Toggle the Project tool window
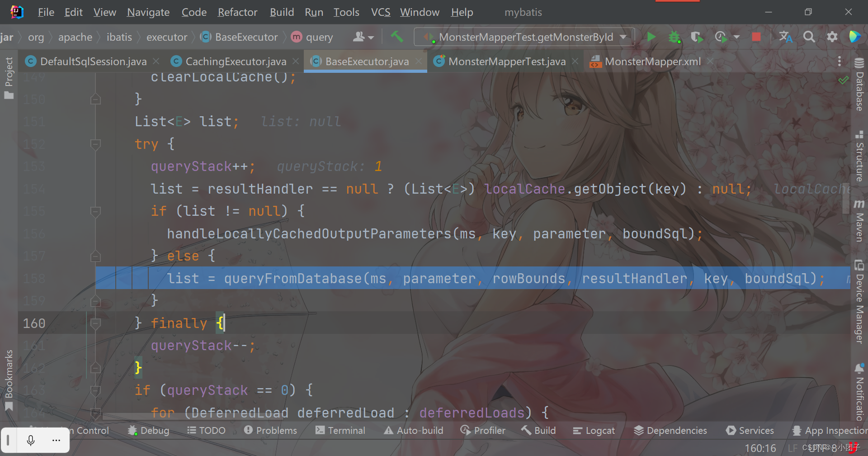Viewport: 868px width, 456px height. 9,78
